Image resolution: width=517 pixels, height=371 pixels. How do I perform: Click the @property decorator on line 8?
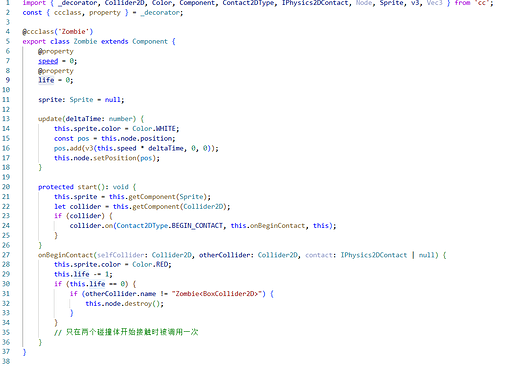point(56,71)
